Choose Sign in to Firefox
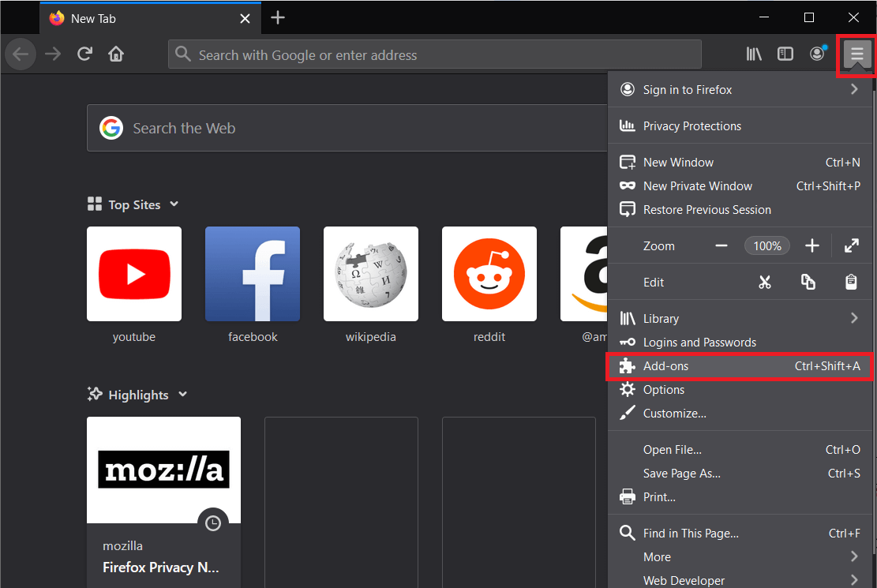 [740, 89]
